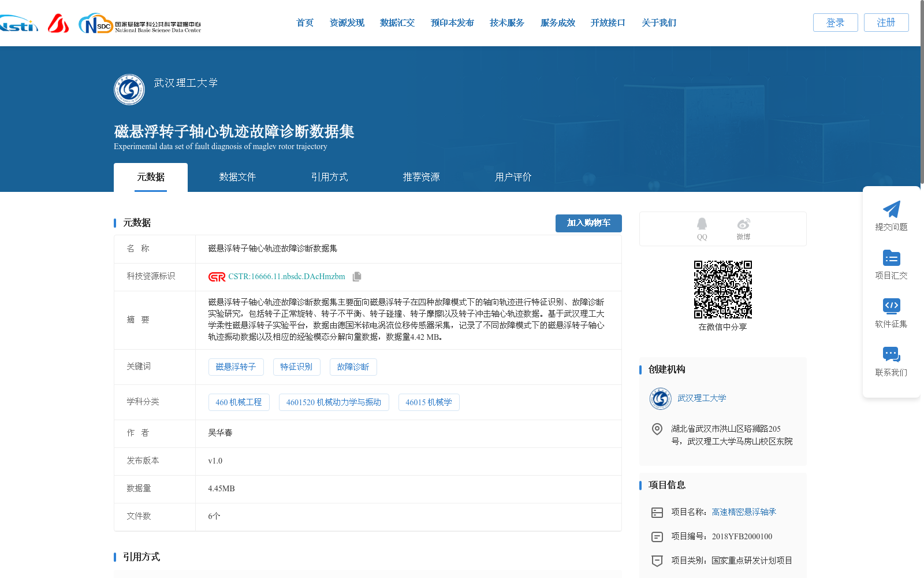The width and height of the screenshot is (924, 578).
Task: Click the 460 机械工程 subject tag
Action: (x=239, y=402)
